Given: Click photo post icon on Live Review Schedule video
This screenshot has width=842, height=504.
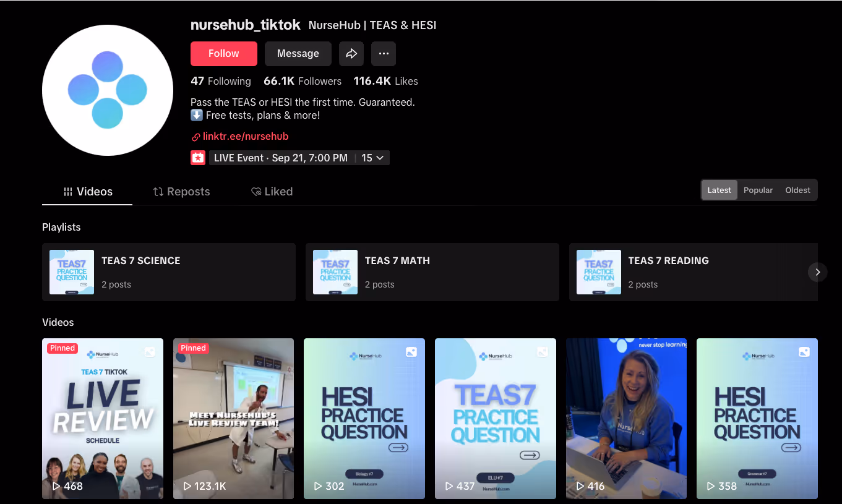Looking at the screenshot, I should click(x=150, y=352).
